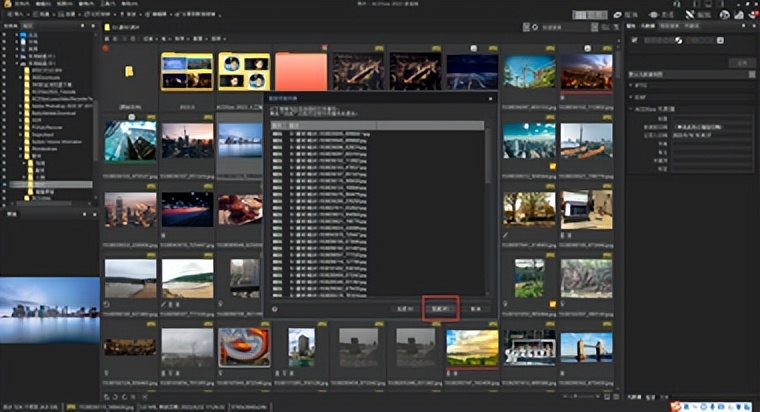Close the file list dialog with X
Viewport: 760px width, 412px height.
491,98
